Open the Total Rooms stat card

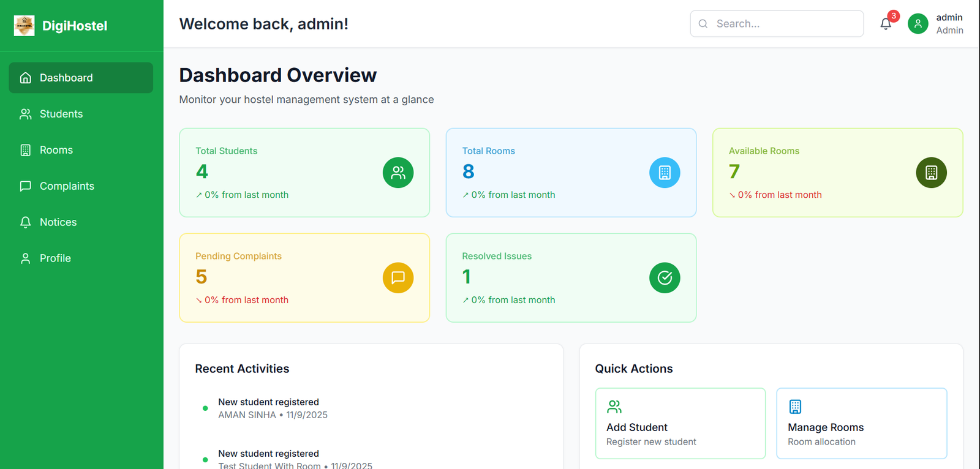[571, 173]
